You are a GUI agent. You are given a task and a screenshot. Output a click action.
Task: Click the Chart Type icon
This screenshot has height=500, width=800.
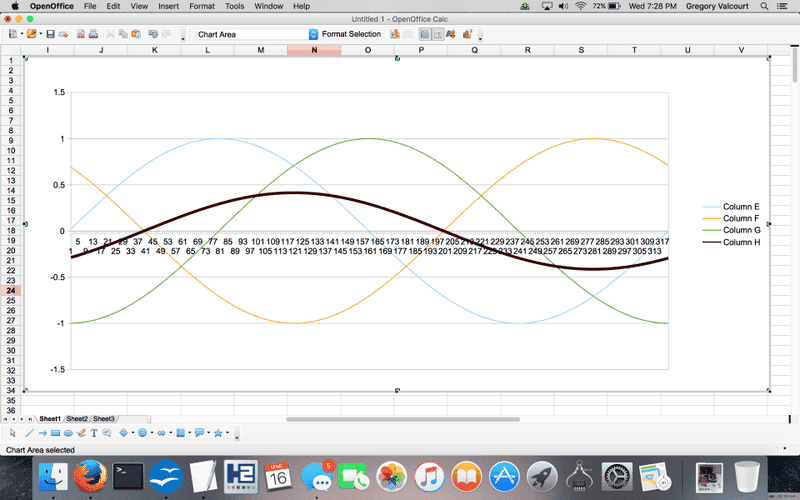coord(396,34)
